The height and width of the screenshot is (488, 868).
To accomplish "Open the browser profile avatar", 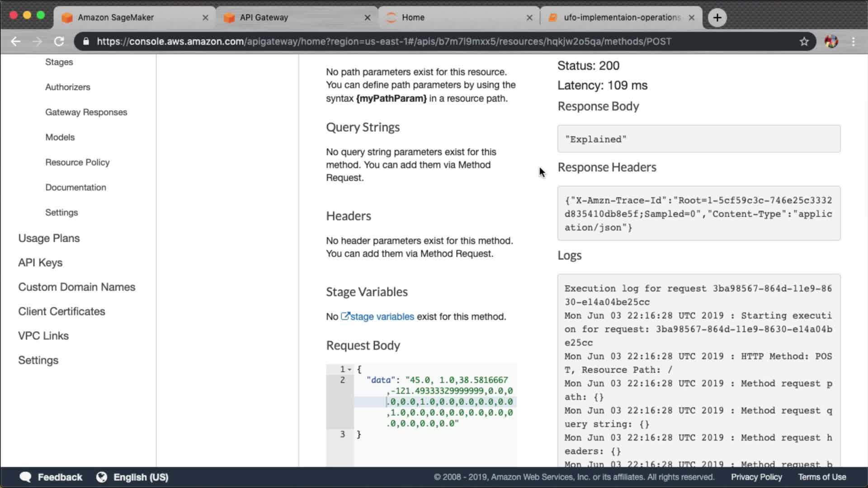I will 831,42.
